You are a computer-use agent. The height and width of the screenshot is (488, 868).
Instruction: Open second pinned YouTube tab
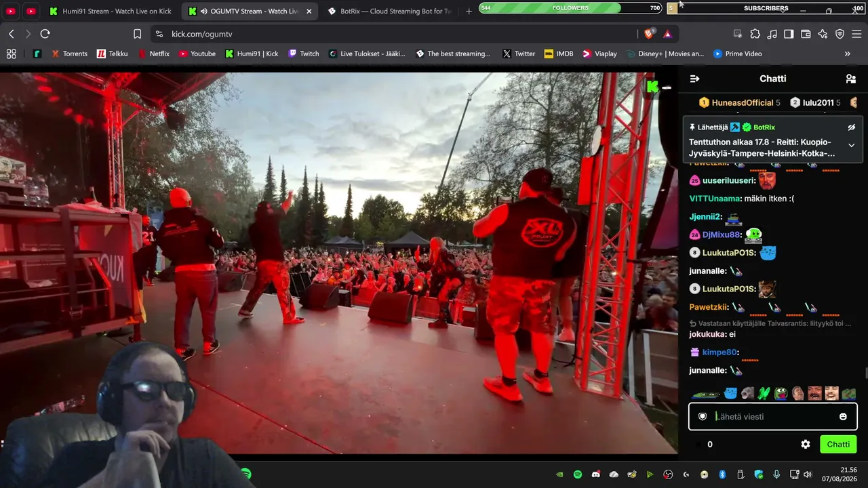[x=31, y=12]
